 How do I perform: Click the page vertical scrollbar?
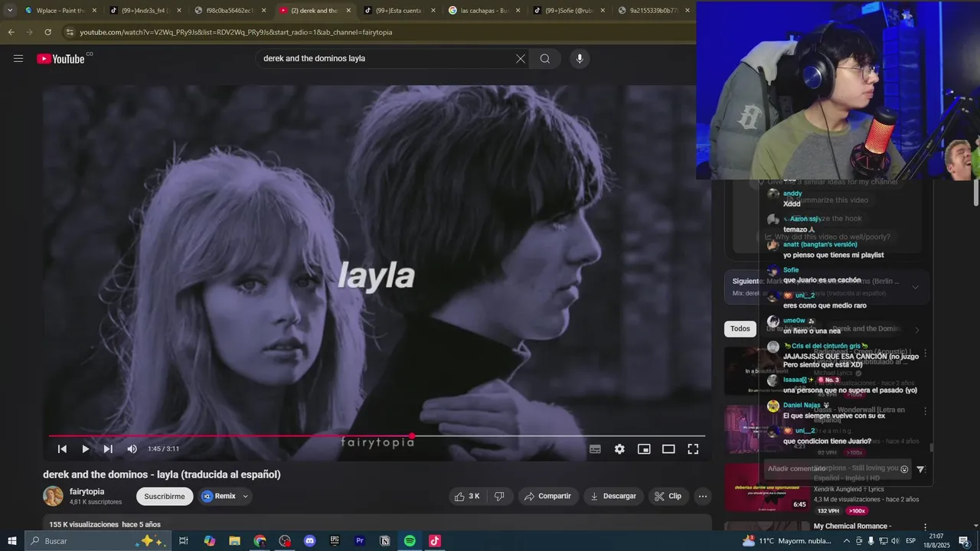[975, 191]
